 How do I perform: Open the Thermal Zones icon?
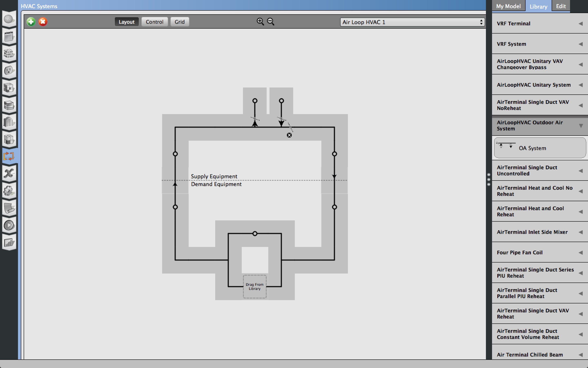[9, 139]
